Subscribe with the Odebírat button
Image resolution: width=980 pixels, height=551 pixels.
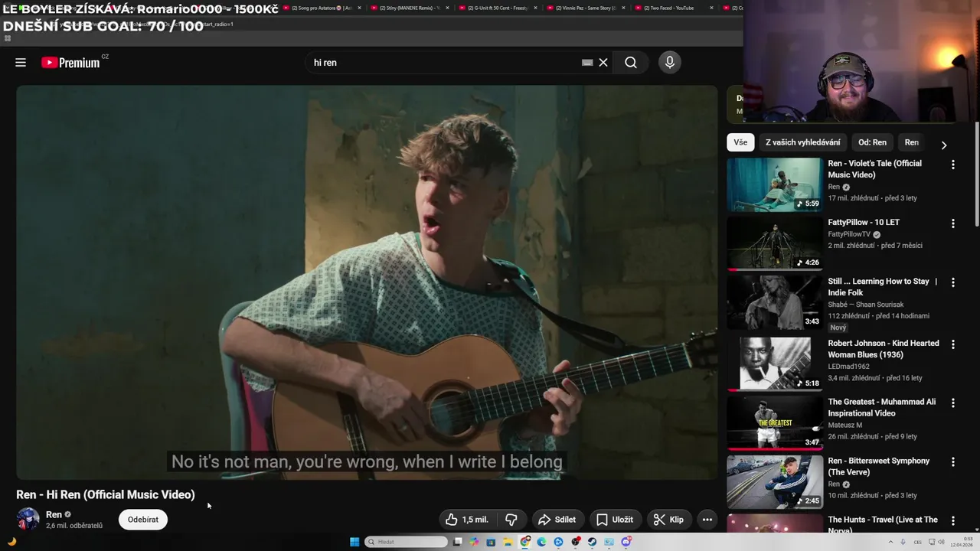click(143, 520)
